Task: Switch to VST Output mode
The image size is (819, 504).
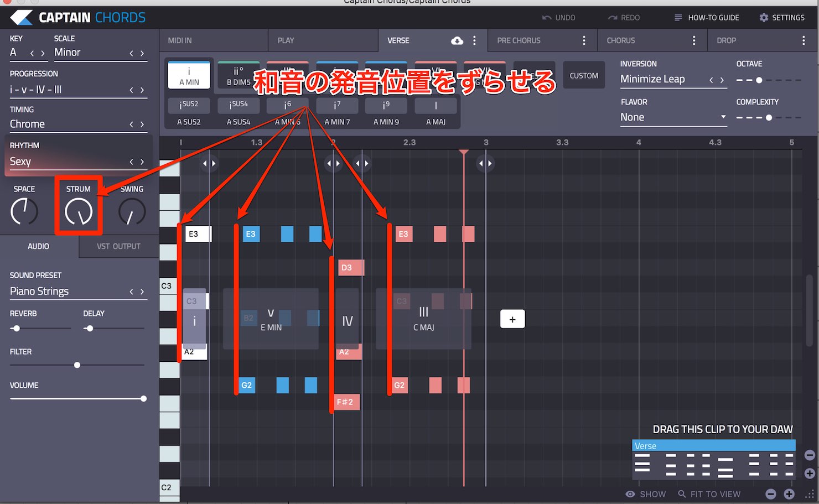Action: [x=118, y=246]
